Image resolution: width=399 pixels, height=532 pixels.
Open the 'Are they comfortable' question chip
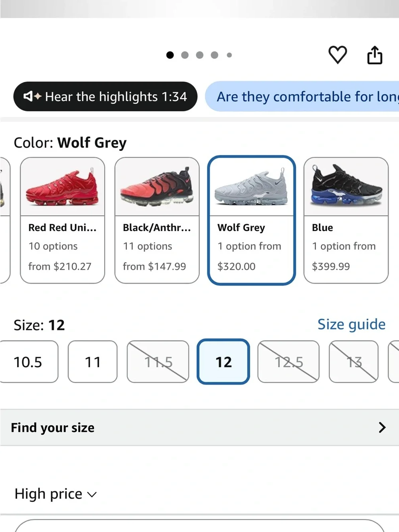click(302, 97)
